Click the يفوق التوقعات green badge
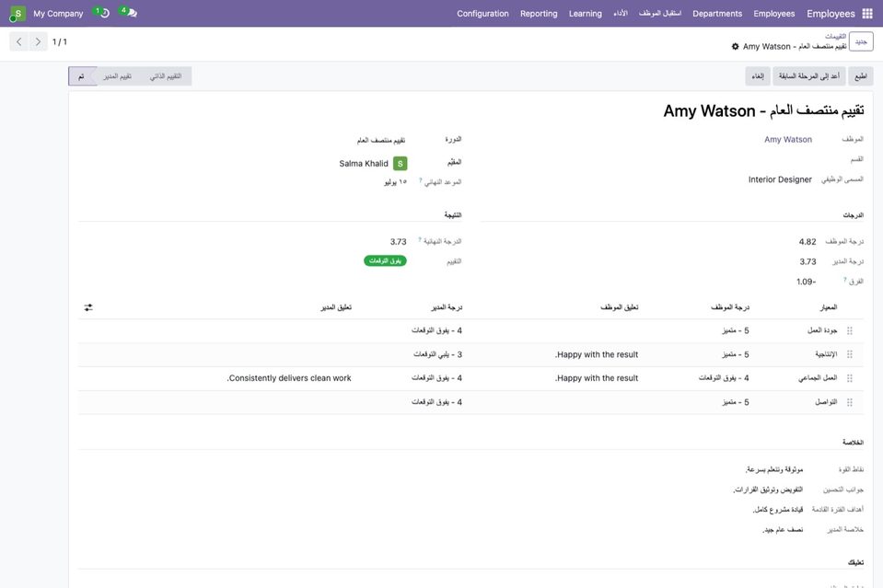Viewport: 883px width, 588px height. pos(385,260)
